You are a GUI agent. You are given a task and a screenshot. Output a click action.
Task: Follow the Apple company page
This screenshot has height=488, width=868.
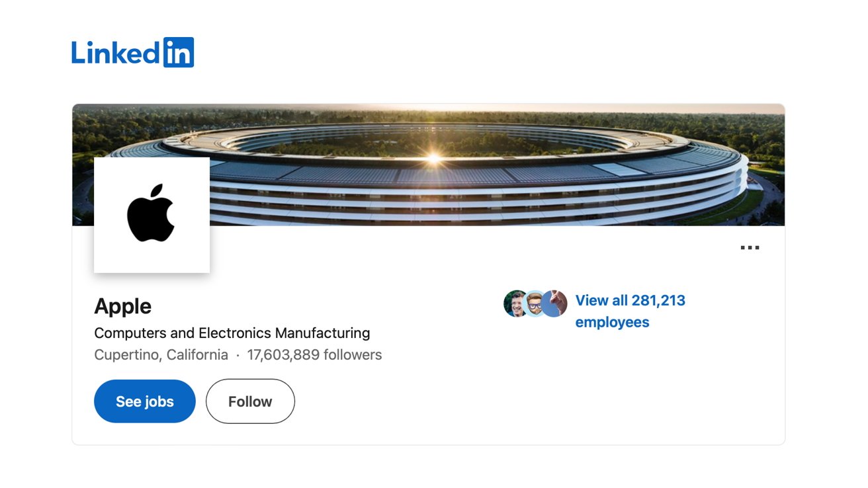tap(250, 401)
